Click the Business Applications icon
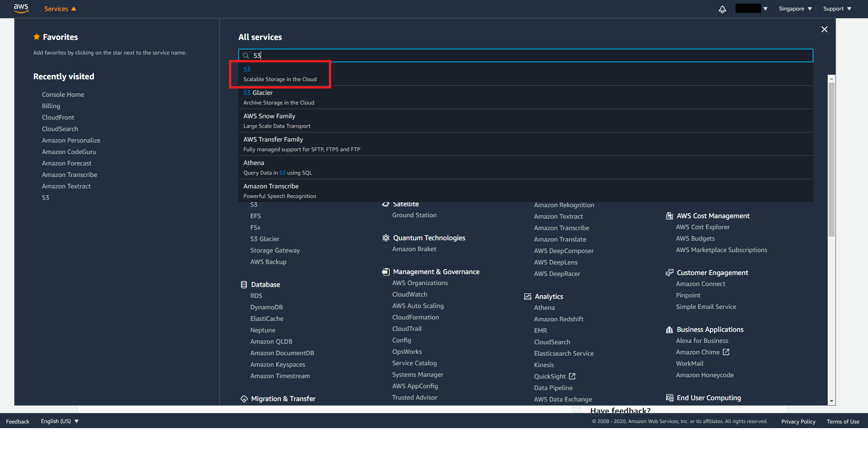The width and height of the screenshot is (868, 462). pos(669,330)
